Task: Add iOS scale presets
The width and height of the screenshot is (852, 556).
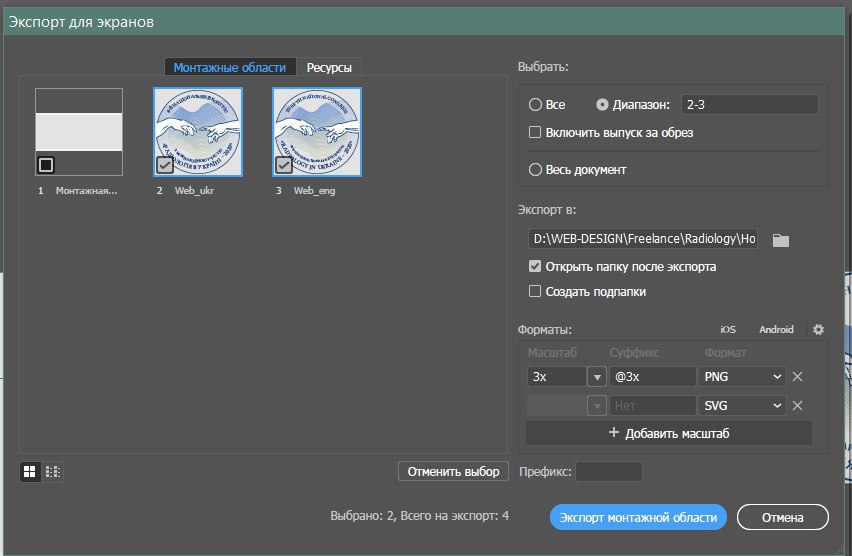Action: 728,329
